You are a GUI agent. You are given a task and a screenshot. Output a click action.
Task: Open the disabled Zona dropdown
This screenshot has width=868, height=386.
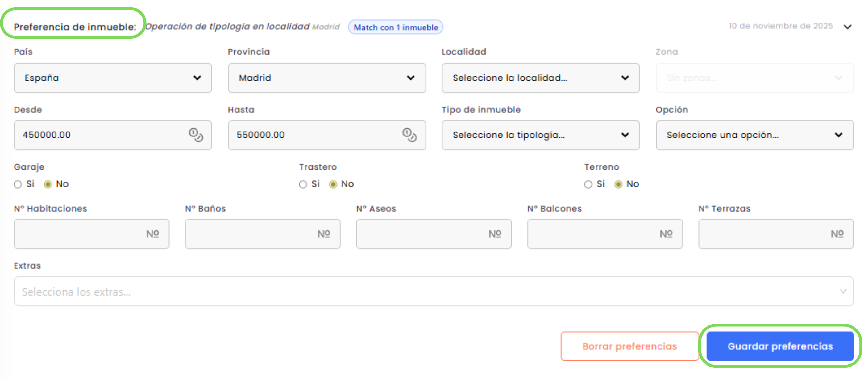tap(755, 78)
